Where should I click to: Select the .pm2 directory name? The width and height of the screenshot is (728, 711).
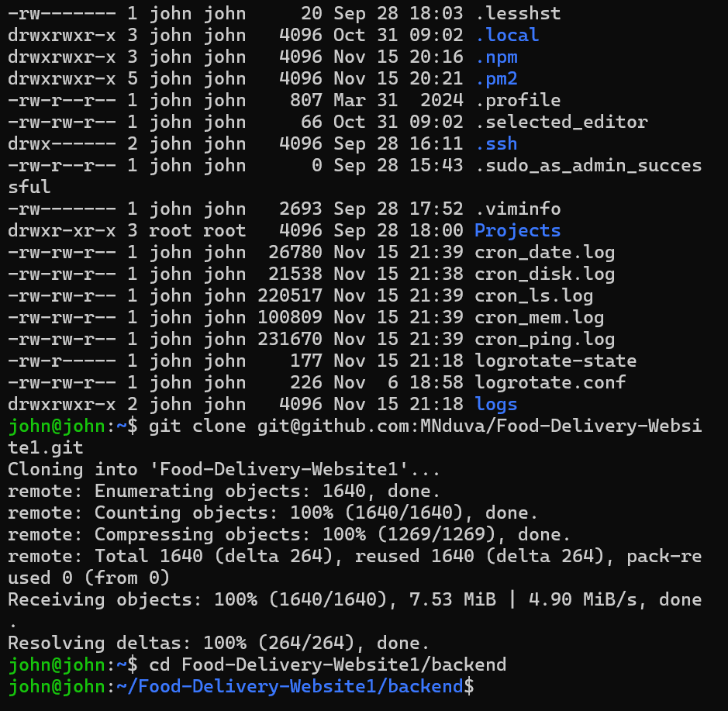point(495,78)
